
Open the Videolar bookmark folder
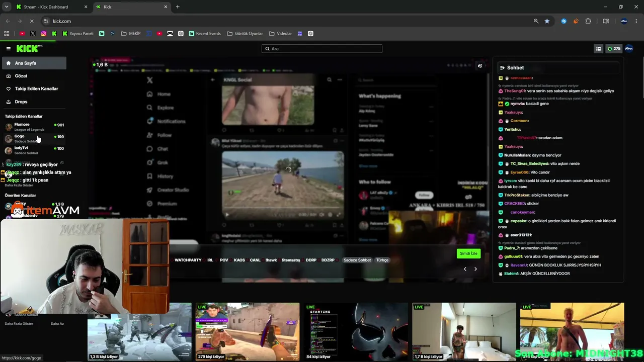click(280, 34)
